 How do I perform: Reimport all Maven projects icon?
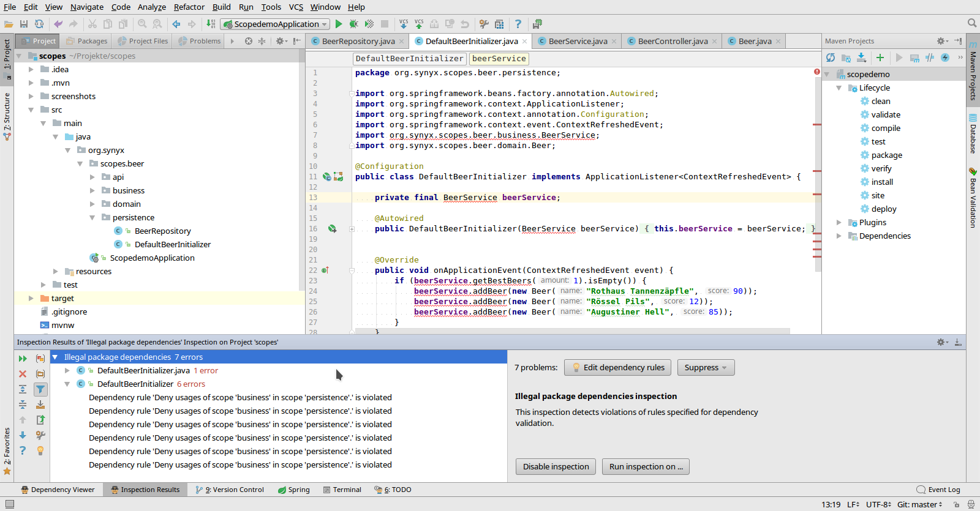click(831, 58)
